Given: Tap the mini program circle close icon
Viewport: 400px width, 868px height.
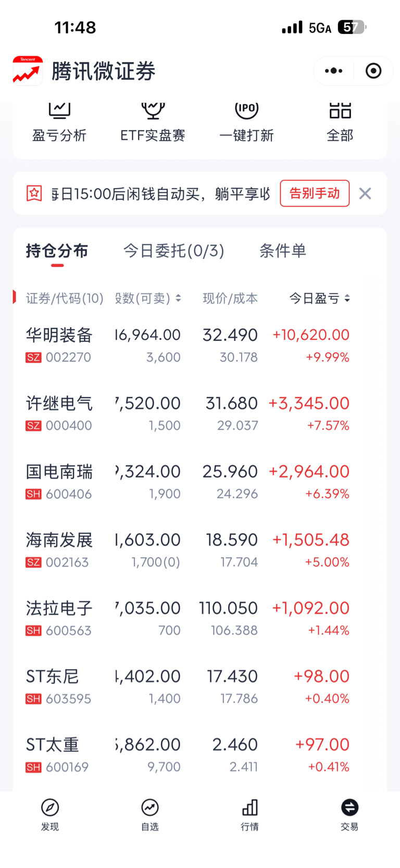Looking at the screenshot, I should pyautogui.click(x=373, y=71).
